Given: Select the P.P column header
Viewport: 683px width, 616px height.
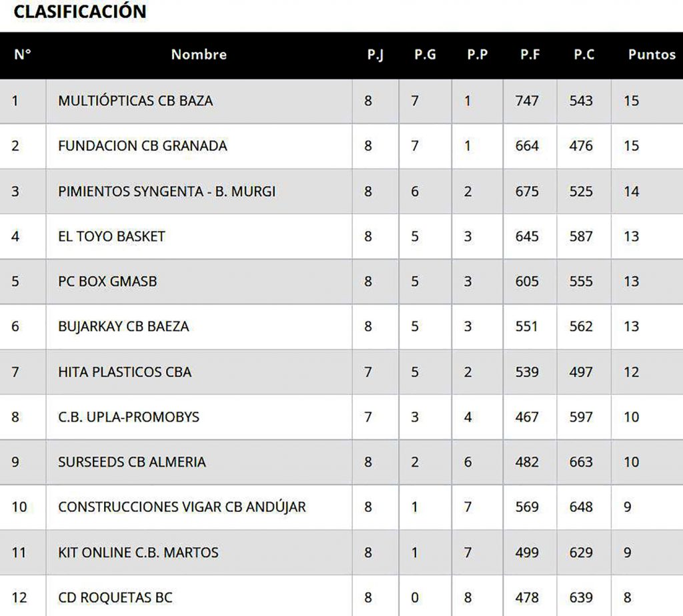Looking at the screenshot, I should click(477, 55).
